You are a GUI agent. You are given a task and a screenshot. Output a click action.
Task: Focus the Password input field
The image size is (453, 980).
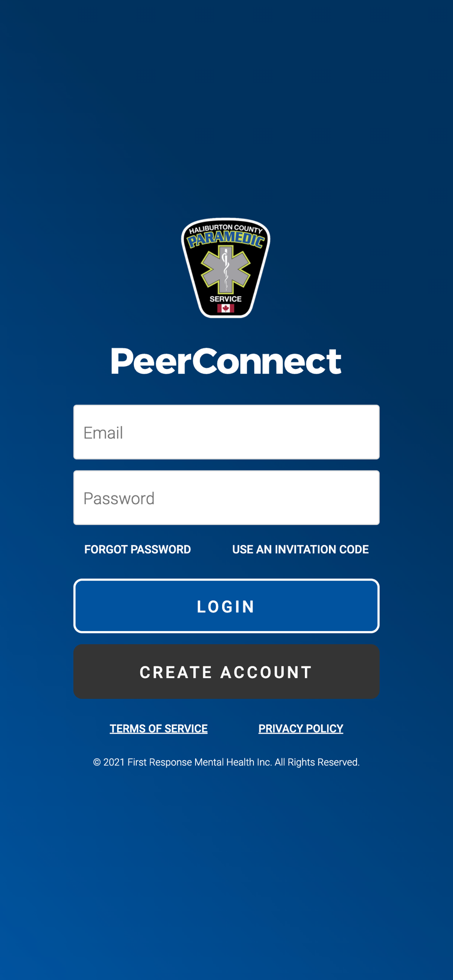(x=226, y=498)
